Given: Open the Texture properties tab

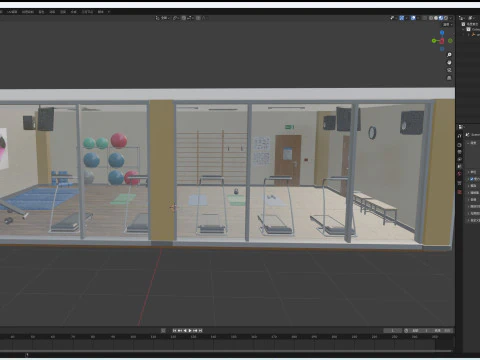Looking at the screenshot, I should tap(460, 192).
